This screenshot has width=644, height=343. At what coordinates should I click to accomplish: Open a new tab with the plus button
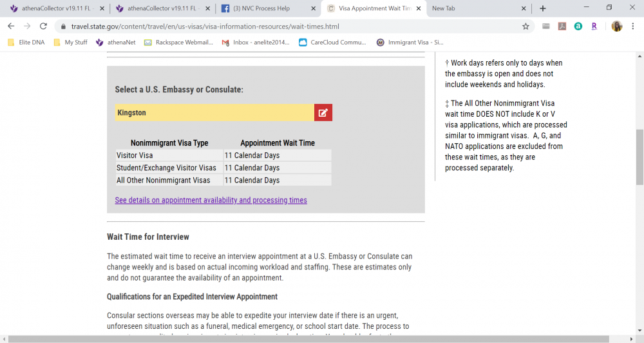coord(542,8)
